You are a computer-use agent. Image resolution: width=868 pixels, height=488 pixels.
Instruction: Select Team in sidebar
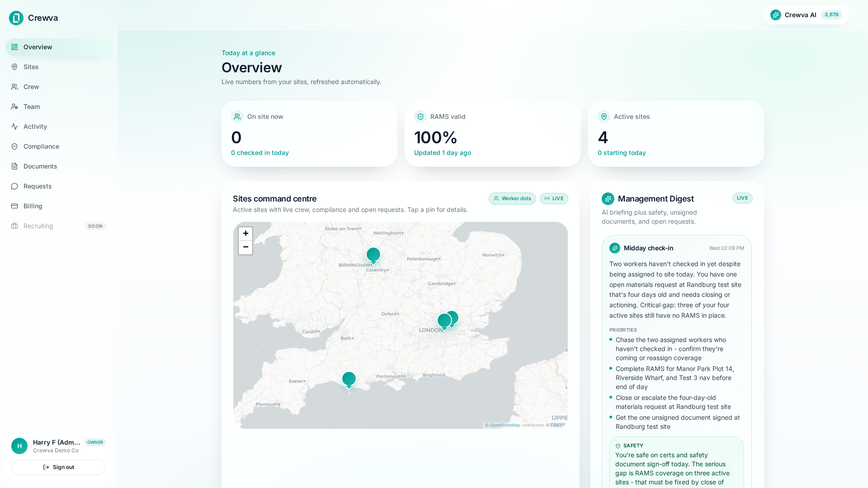click(x=58, y=107)
